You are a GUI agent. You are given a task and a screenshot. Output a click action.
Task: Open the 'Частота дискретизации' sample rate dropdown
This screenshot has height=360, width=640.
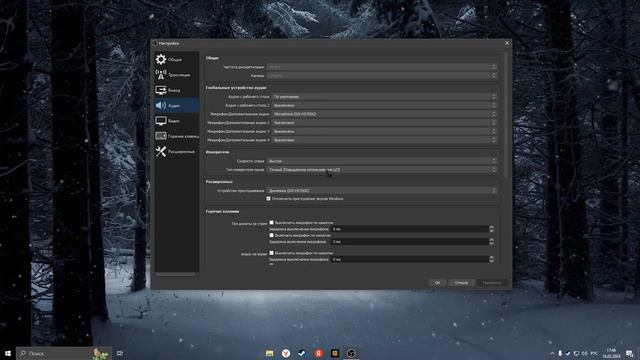pos(382,67)
